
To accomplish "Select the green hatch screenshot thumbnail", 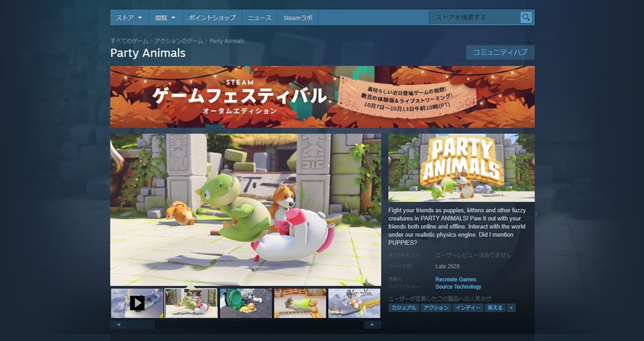I will point(246,303).
